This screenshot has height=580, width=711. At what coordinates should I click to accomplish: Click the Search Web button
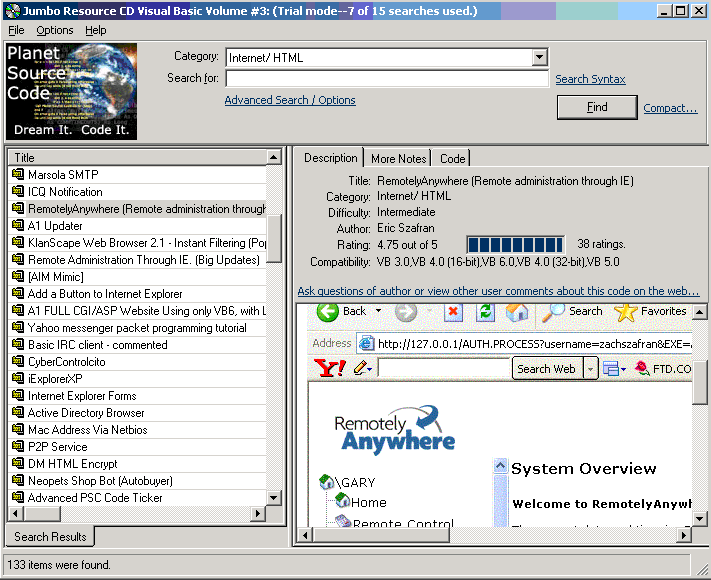[546, 369]
